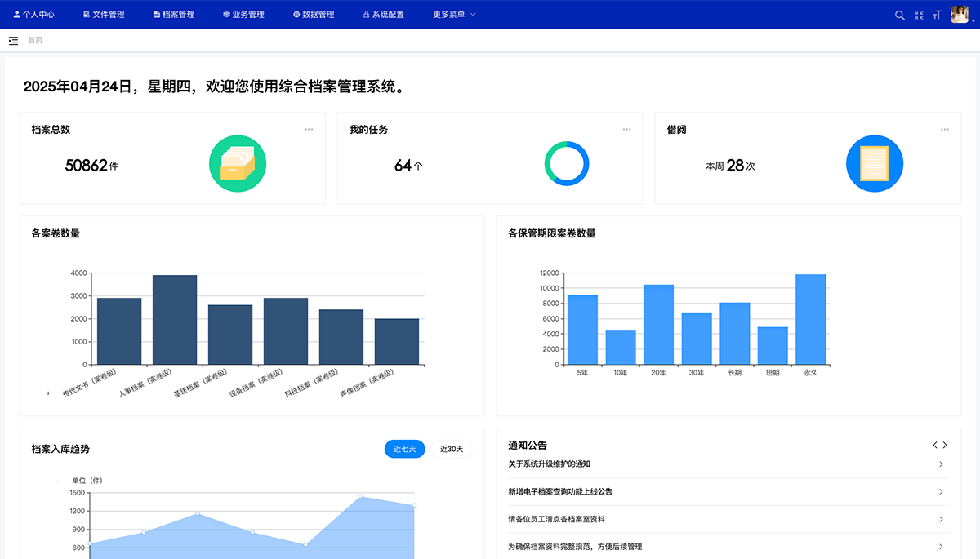The height and width of the screenshot is (559, 980).
Task: Expand chevron for 关于系统升级维护的通知
Action: pyautogui.click(x=941, y=464)
